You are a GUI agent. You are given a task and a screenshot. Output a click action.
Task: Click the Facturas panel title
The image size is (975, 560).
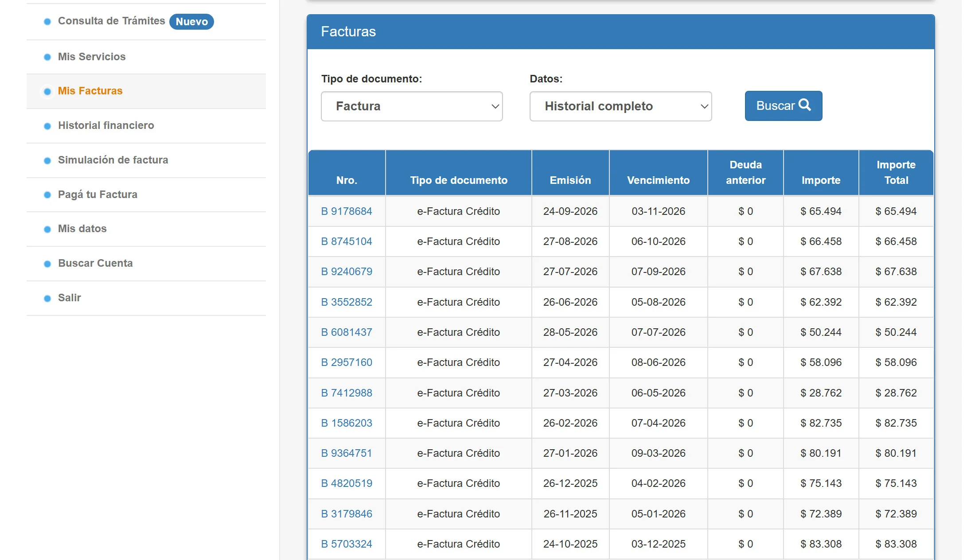pyautogui.click(x=348, y=31)
